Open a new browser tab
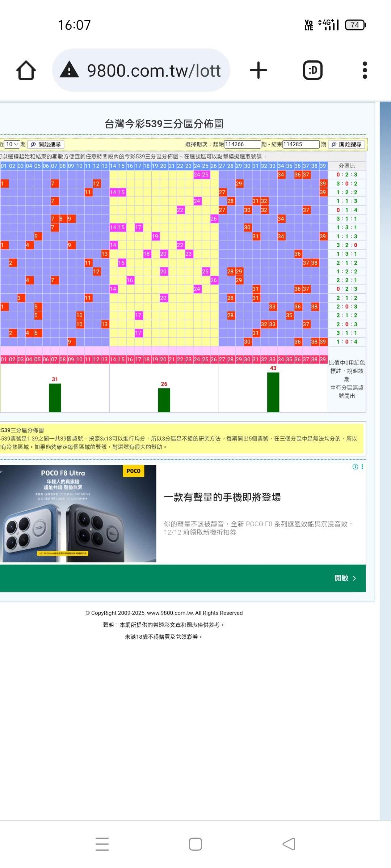 258,70
